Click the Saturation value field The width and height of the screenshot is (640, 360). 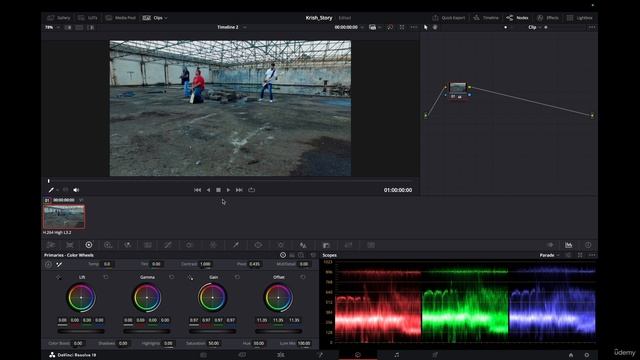213,343
